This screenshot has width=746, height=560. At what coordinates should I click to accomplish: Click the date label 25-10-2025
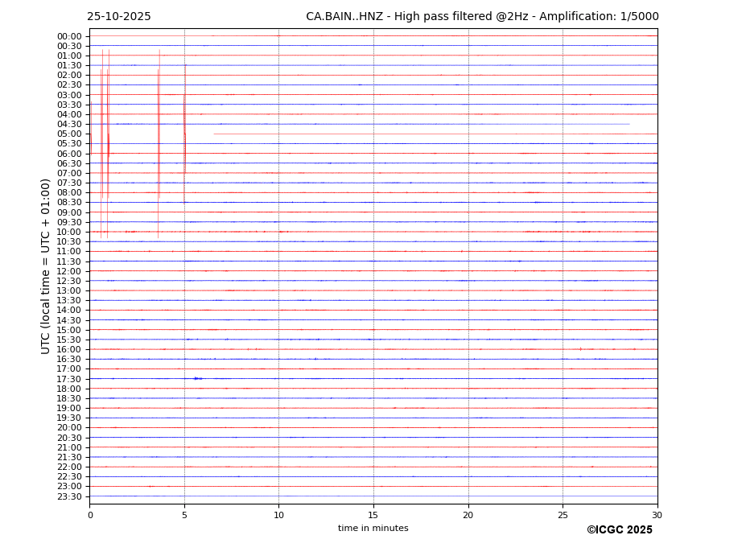(119, 17)
